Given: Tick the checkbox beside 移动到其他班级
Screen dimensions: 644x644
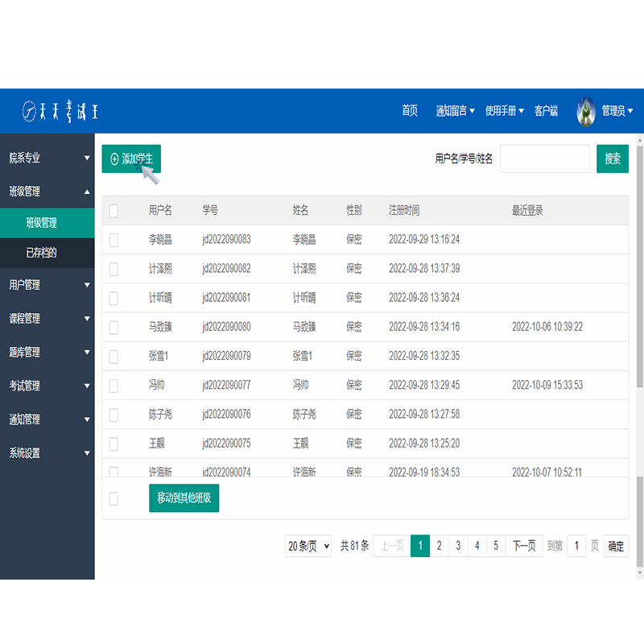Looking at the screenshot, I should (x=114, y=498).
